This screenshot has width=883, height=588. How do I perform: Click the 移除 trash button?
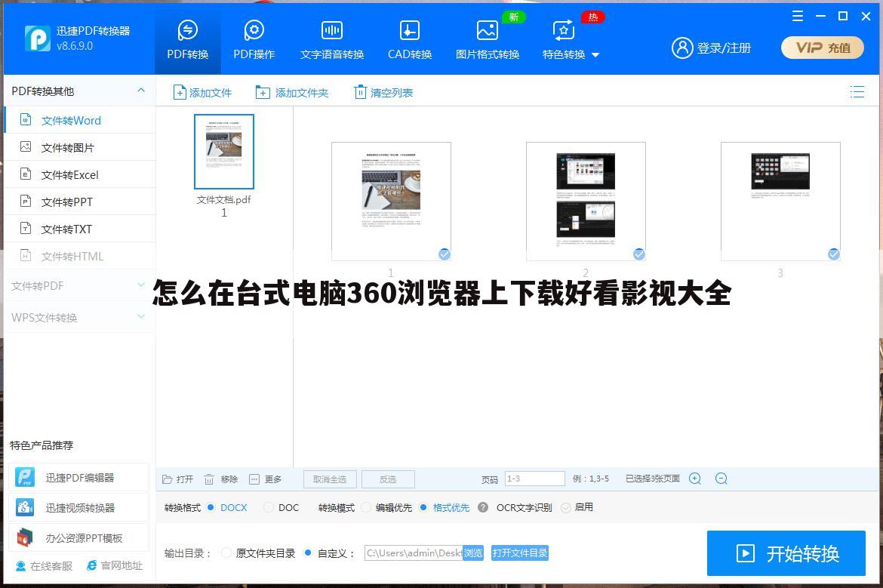(x=220, y=479)
